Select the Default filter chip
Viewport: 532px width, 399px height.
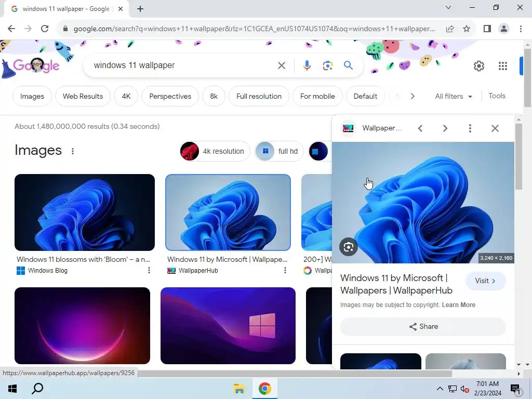click(x=365, y=96)
